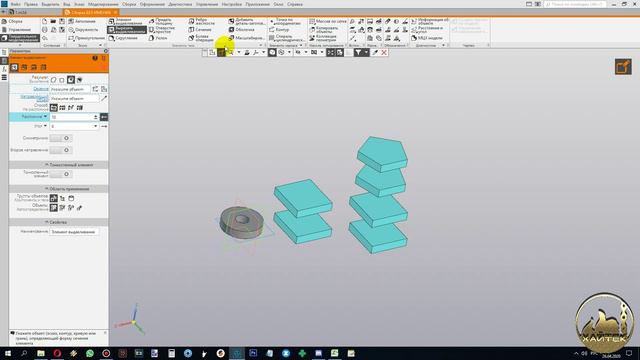Viewport: 640px width, 360px height.
Task: Toggle the Симметрично switch
Action: [61, 138]
